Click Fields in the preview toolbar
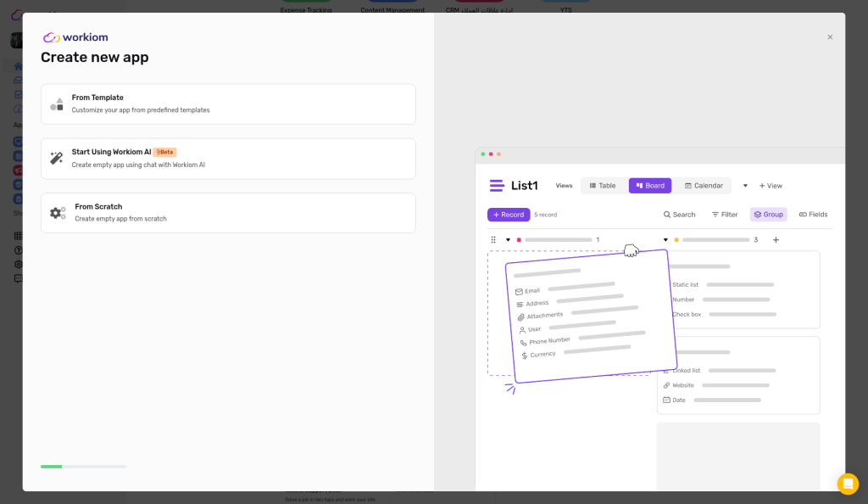 point(813,215)
